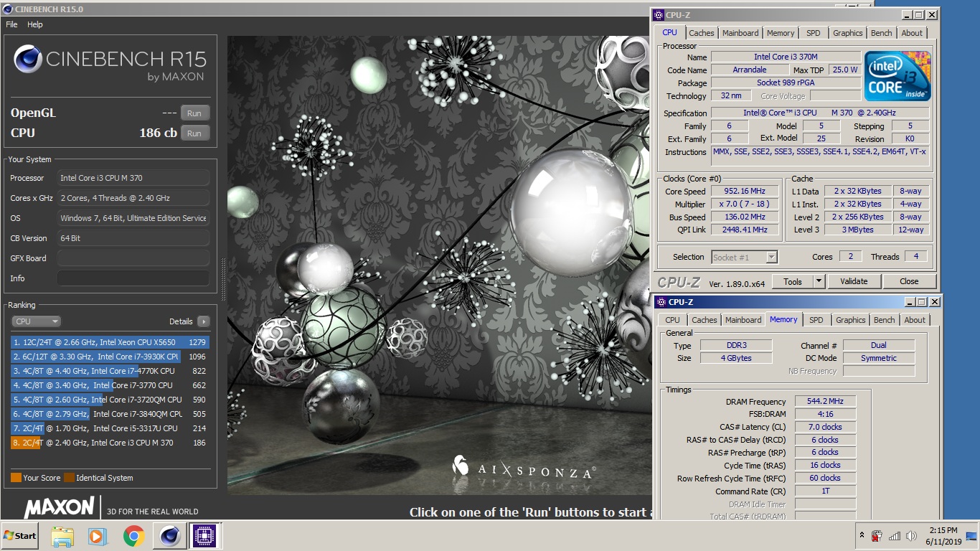Select the Core i7-4770K ranking row
Screen dimensions: 980x551
[x=110, y=371]
